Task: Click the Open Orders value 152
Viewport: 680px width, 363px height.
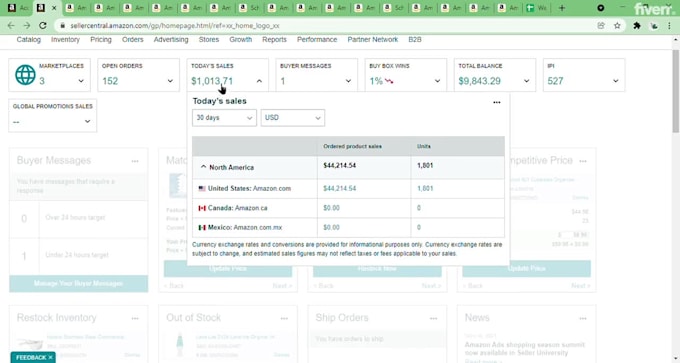Action: coord(110,81)
